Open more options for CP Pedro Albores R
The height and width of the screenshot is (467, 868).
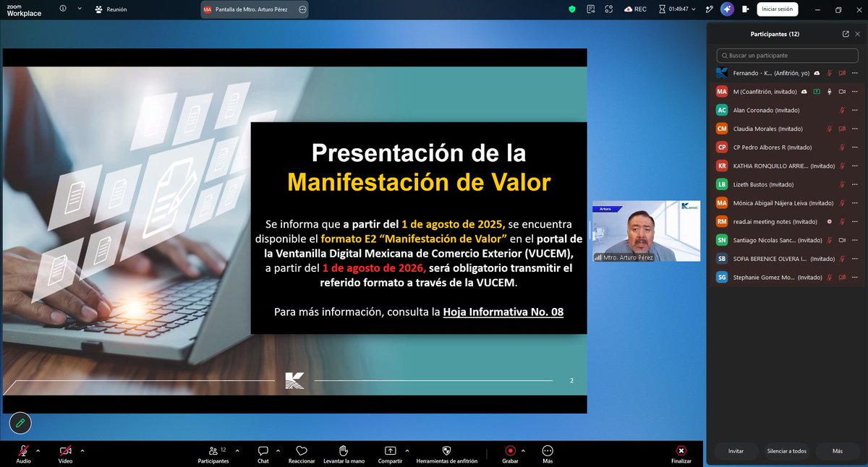854,147
